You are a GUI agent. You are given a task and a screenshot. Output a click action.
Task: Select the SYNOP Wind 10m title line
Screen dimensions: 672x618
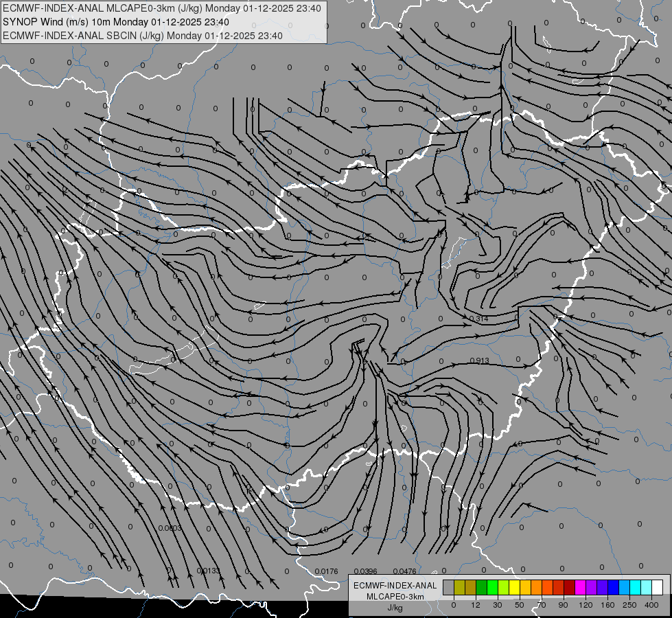tap(116, 22)
